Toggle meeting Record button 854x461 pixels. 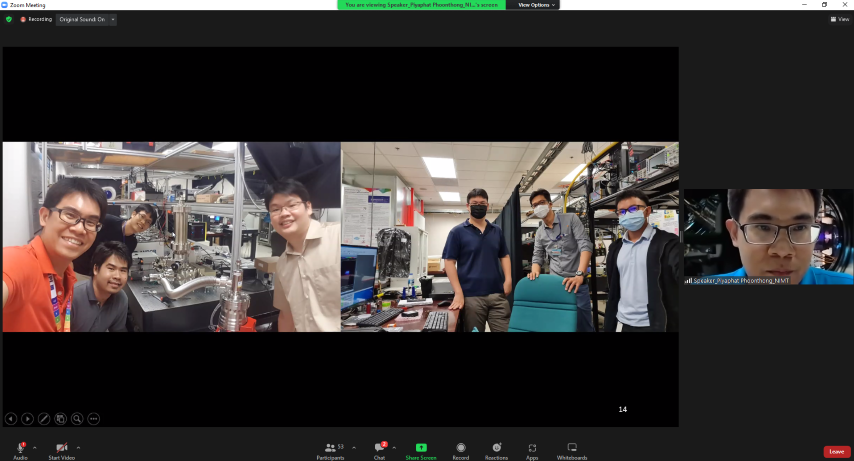(x=461, y=447)
